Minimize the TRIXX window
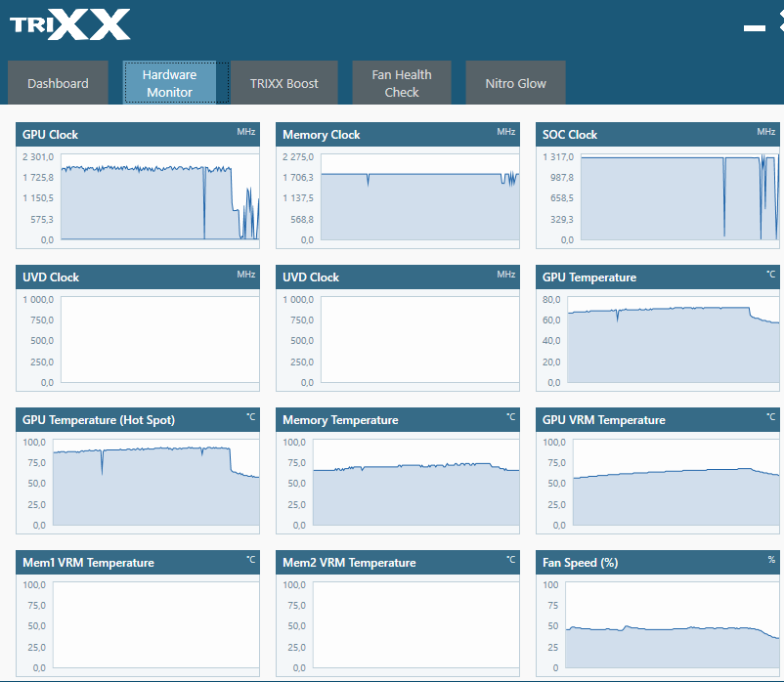This screenshot has width=784, height=682. click(754, 28)
